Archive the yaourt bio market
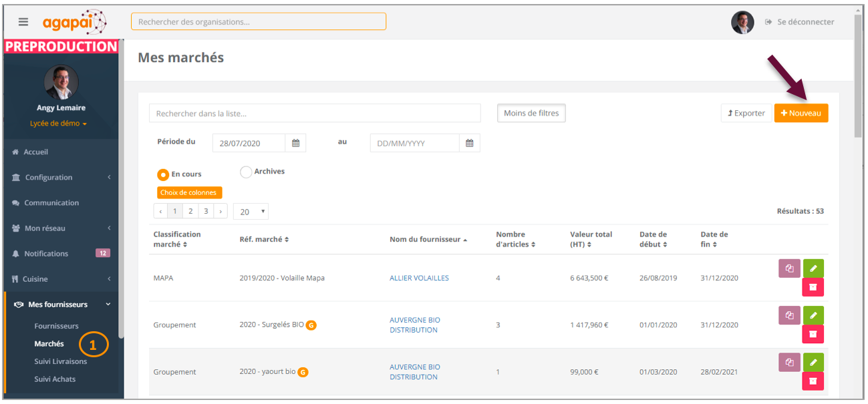Viewport: 868px width, 404px height. point(813,381)
